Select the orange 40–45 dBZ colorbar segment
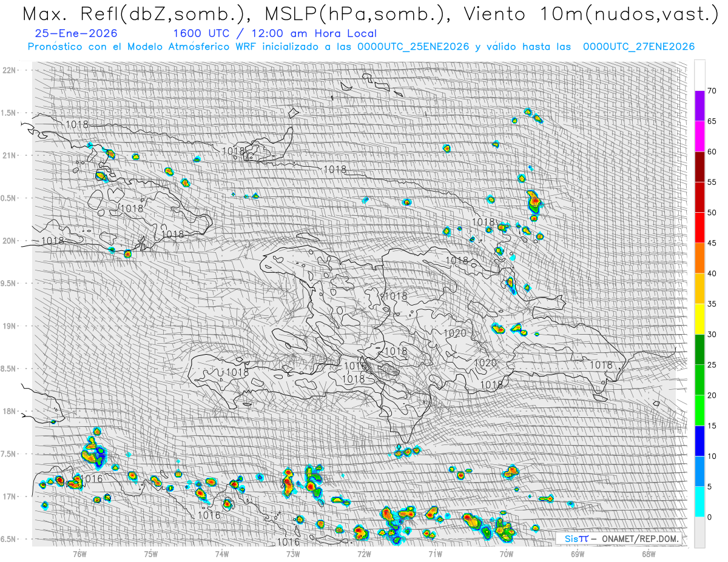This screenshot has width=728, height=562. [699, 258]
